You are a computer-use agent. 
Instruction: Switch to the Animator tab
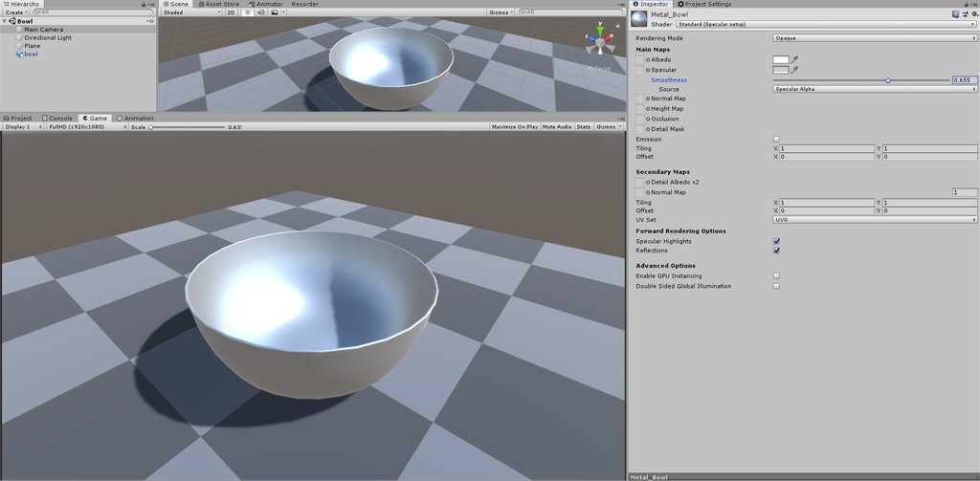point(266,4)
